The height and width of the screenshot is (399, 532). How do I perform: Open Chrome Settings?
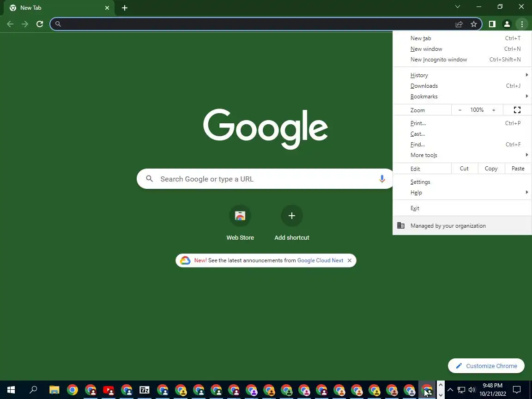coord(462,182)
